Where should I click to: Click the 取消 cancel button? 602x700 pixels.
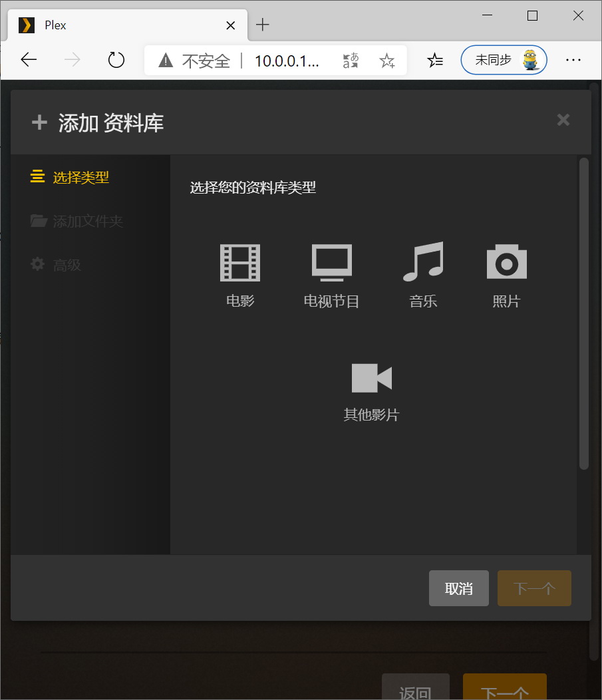pyautogui.click(x=459, y=588)
